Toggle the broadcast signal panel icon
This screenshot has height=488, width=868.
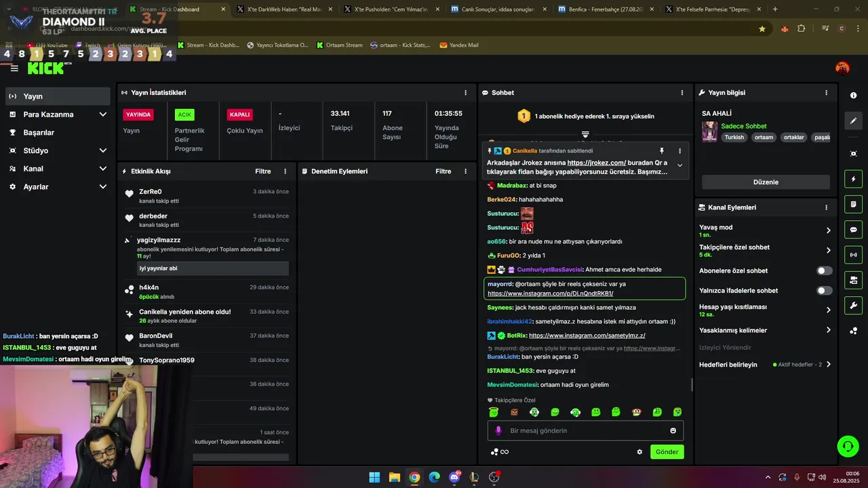853,255
